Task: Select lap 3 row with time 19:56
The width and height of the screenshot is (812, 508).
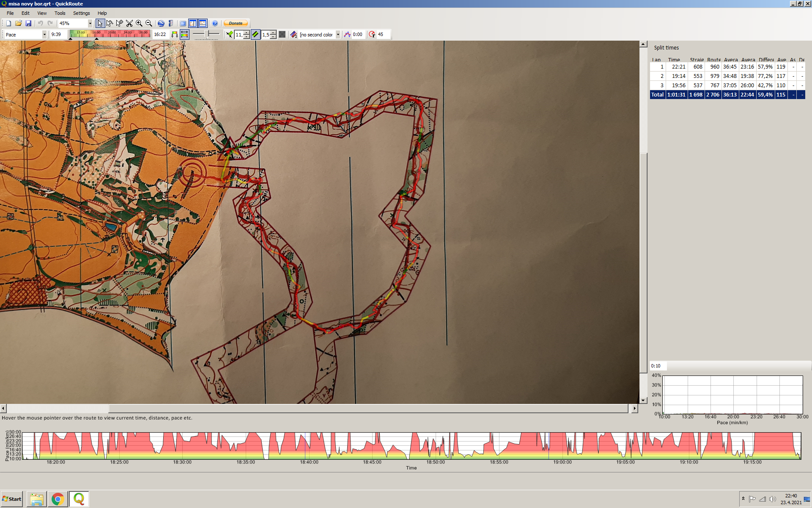Action: tap(727, 86)
